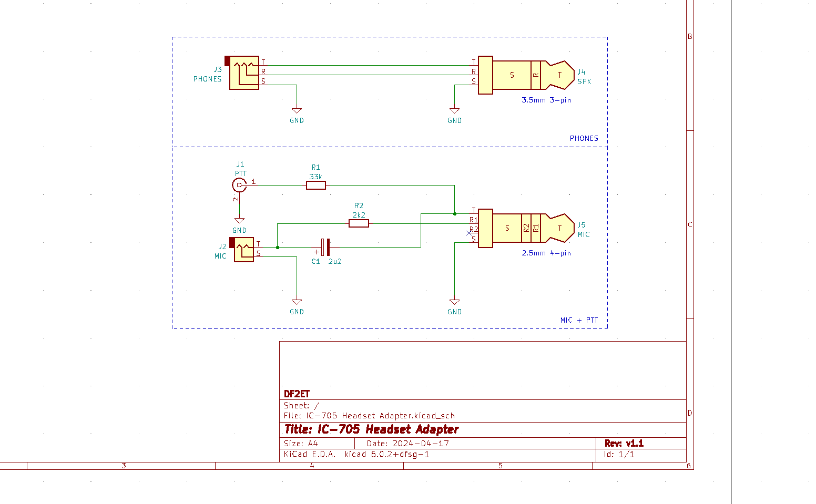Image resolution: width=816 pixels, height=504 pixels.
Task: Click the DF2ET company text in title block
Action: point(297,394)
